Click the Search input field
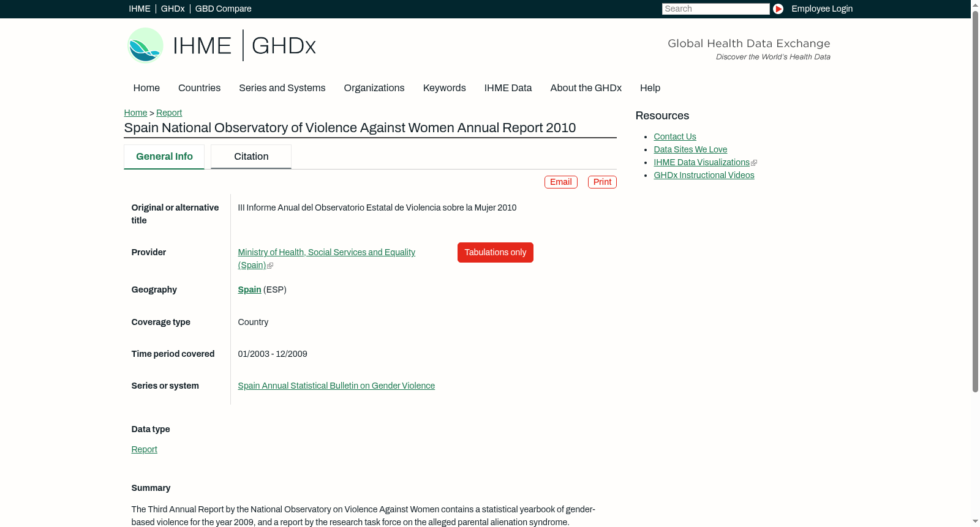Image resolution: width=980 pixels, height=527 pixels. click(715, 9)
